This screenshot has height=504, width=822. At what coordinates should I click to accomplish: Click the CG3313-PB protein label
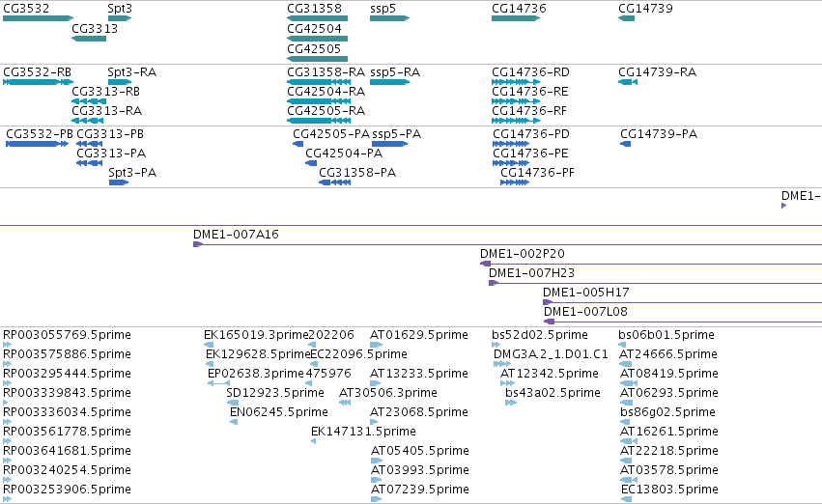click(x=110, y=134)
